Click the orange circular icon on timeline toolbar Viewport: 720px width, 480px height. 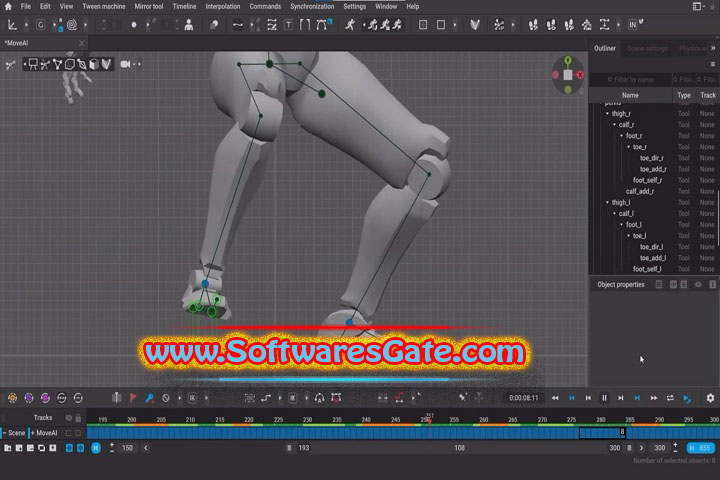click(x=12, y=398)
